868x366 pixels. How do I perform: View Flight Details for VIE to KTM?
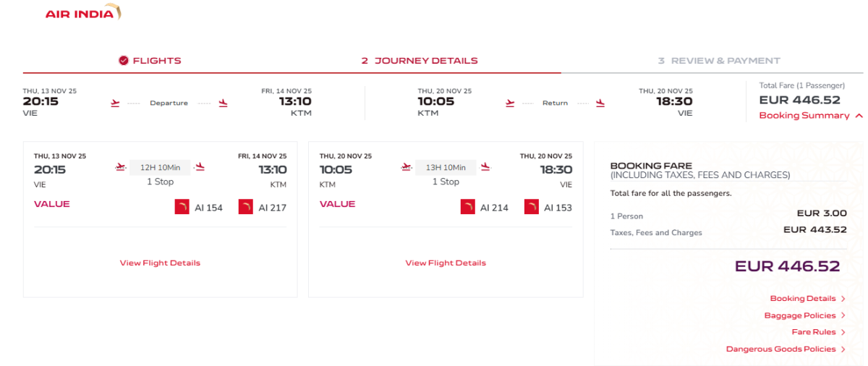coord(160,263)
